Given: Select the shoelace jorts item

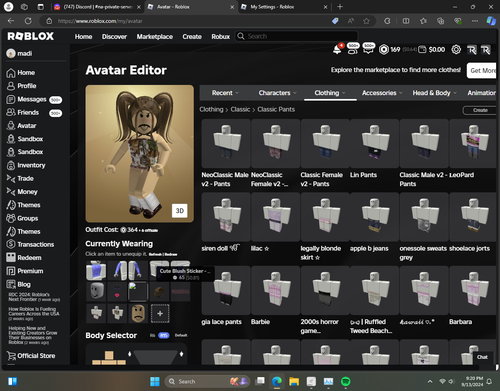Looking at the screenshot, I should click(x=473, y=222).
